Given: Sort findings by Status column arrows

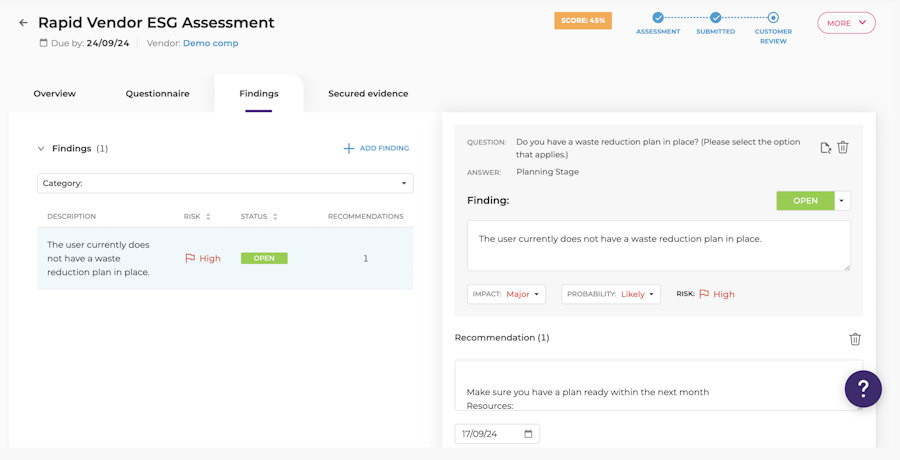Looking at the screenshot, I should click(x=275, y=217).
